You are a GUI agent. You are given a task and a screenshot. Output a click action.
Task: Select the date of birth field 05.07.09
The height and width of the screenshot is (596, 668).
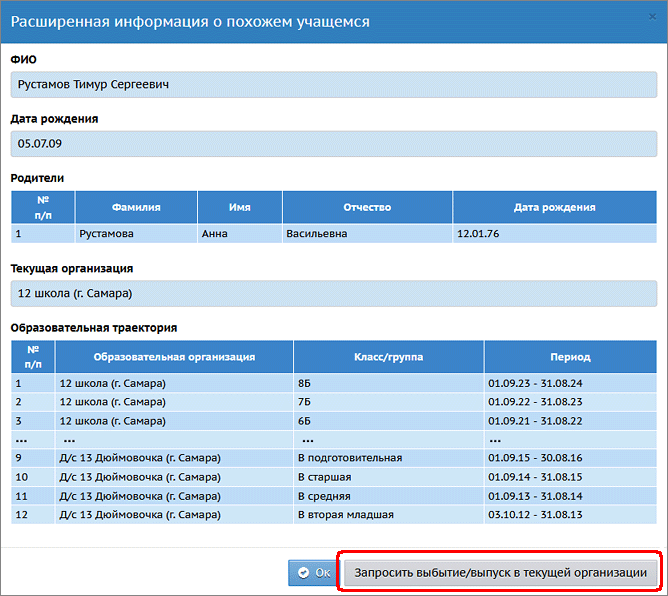coord(333,143)
